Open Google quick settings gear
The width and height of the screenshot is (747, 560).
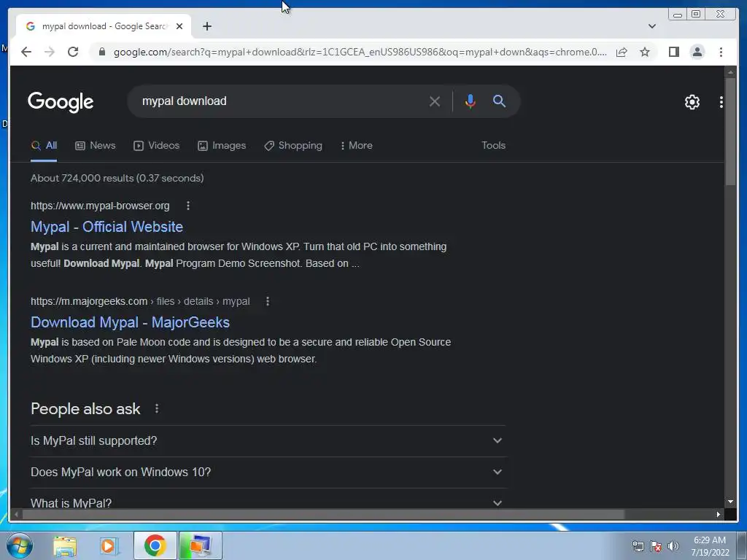point(692,102)
